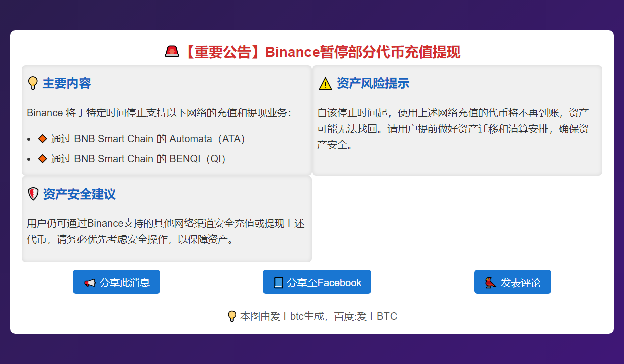
Task: Click the paragraph starting 自该停止时间起
Action: [x=453, y=129]
